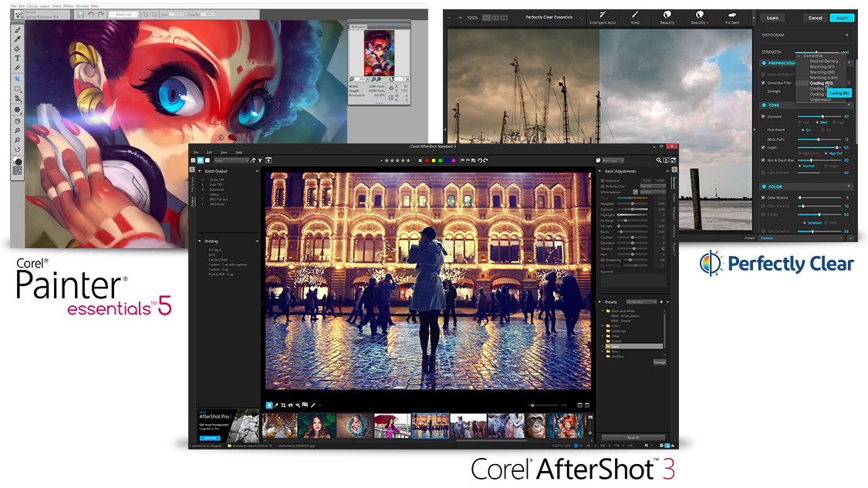This screenshot has height=488, width=868.
Task: Select the Rectangular Selection tool in Painter
Action: pos(17,89)
